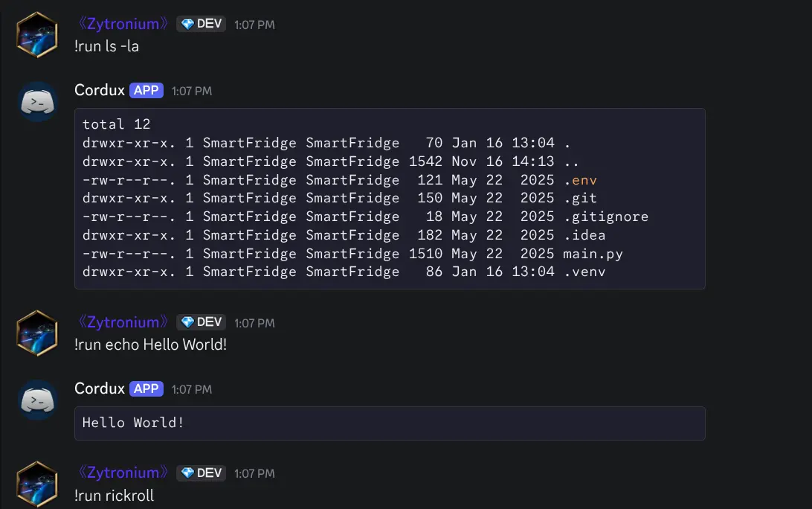Click the highlighted .env filename in the output
Image resolution: width=812 pixels, height=509 pixels.
tap(582, 179)
